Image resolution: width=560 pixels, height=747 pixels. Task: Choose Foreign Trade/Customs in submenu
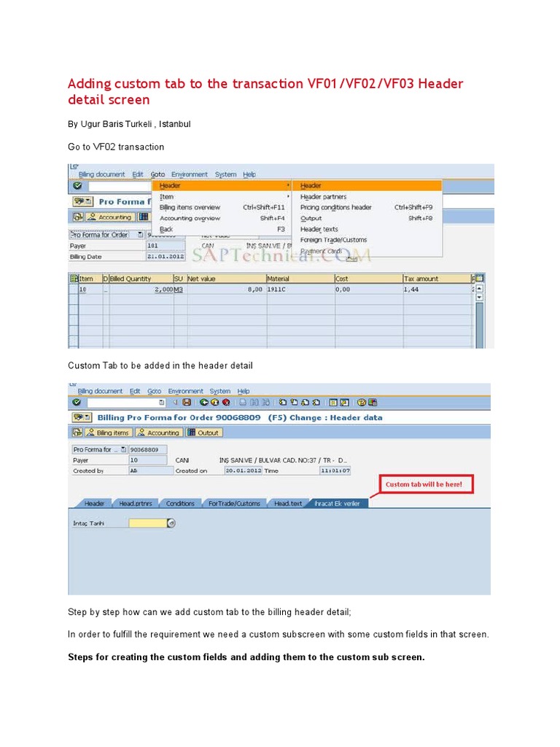tap(367, 239)
